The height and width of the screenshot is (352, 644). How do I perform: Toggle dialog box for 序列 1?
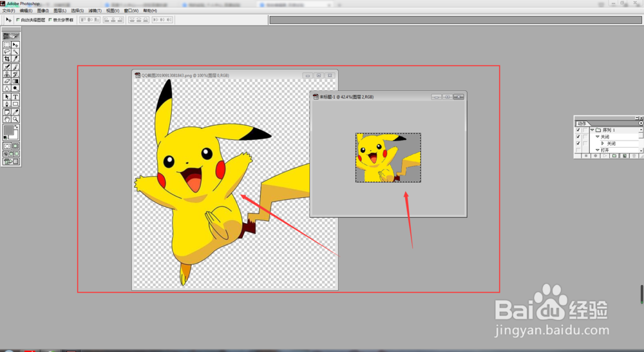point(585,130)
